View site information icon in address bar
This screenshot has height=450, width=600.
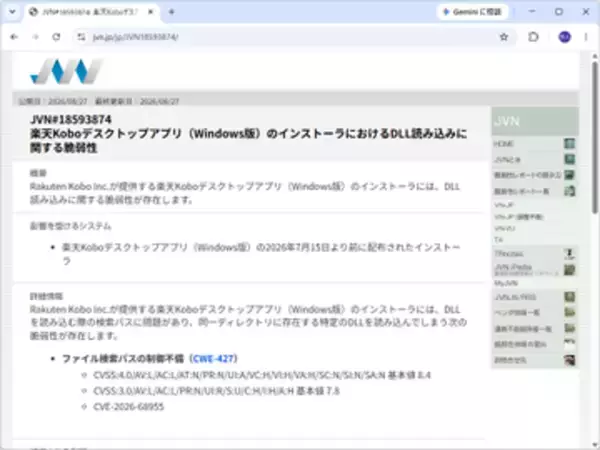tap(81, 37)
